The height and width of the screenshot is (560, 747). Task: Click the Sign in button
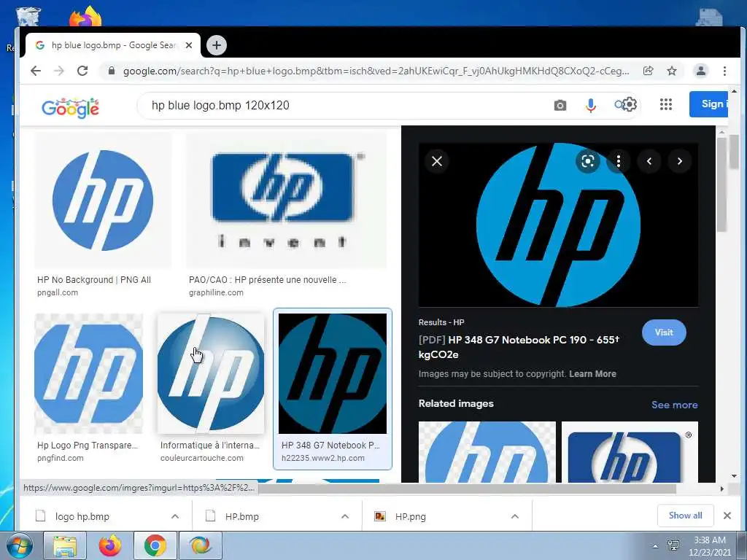coord(708,104)
